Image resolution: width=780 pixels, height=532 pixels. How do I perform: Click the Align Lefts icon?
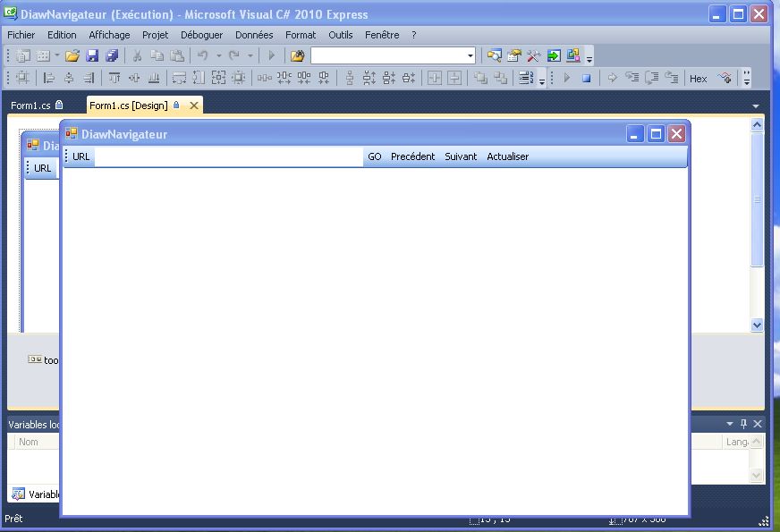point(48,78)
